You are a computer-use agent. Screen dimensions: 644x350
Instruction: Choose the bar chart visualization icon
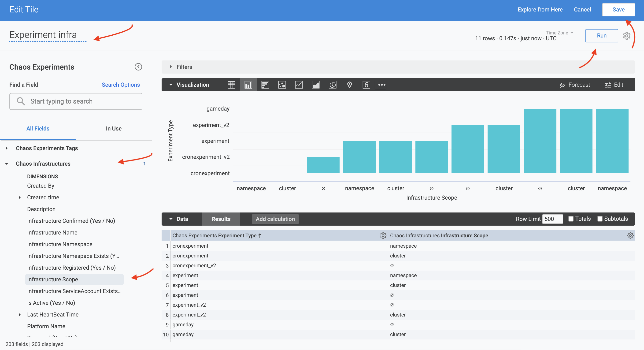click(x=265, y=85)
